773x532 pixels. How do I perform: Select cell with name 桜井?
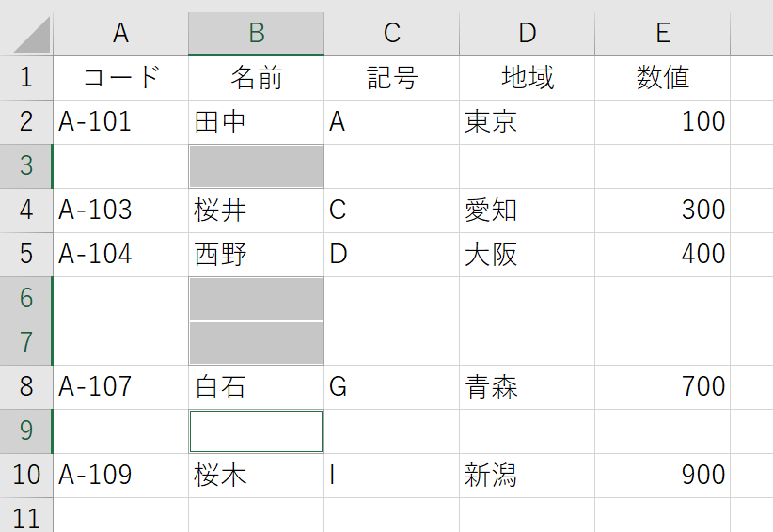(257, 211)
